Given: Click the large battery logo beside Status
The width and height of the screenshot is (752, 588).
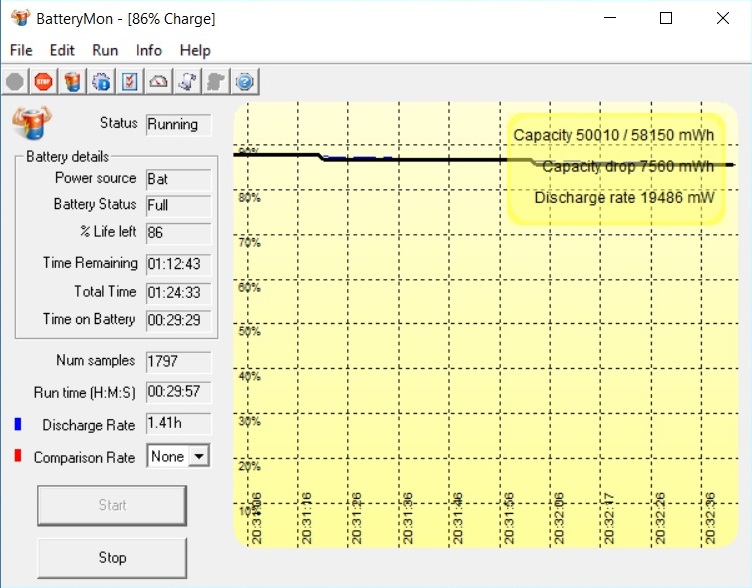Looking at the screenshot, I should click(x=32, y=124).
